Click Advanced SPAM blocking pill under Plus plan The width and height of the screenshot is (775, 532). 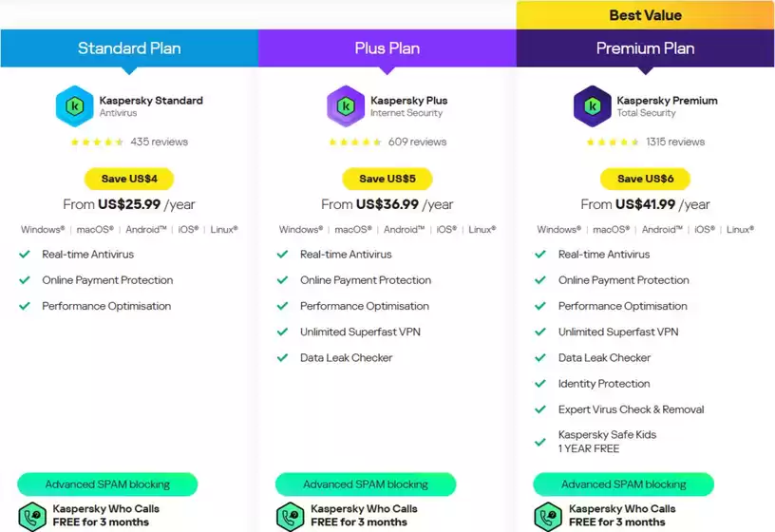click(x=366, y=484)
